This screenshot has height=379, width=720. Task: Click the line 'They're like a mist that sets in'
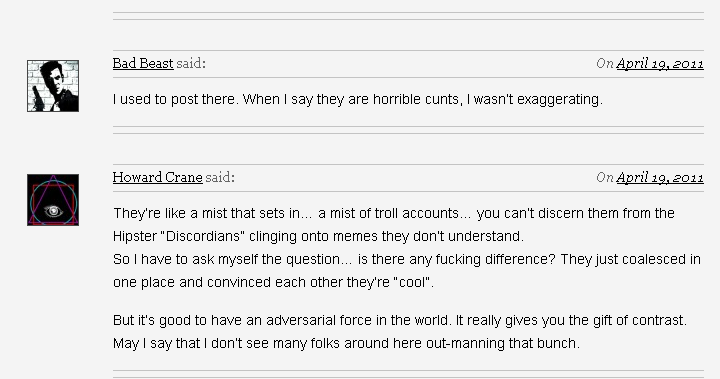tap(394, 213)
